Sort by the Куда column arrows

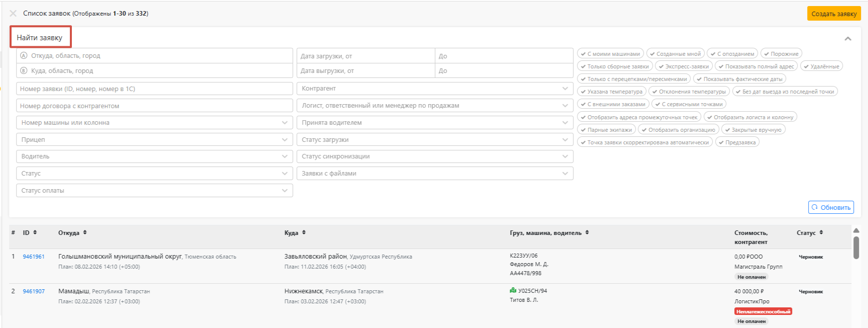304,232
